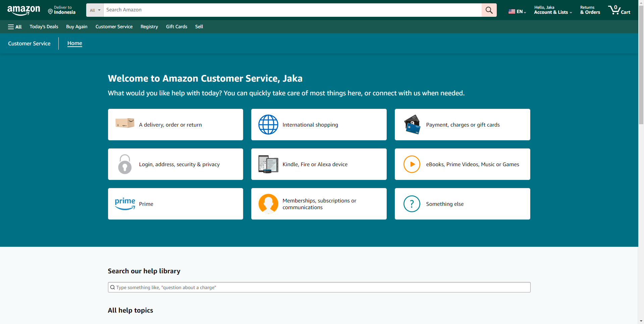Click the question mark Something else icon

tap(412, 204)
